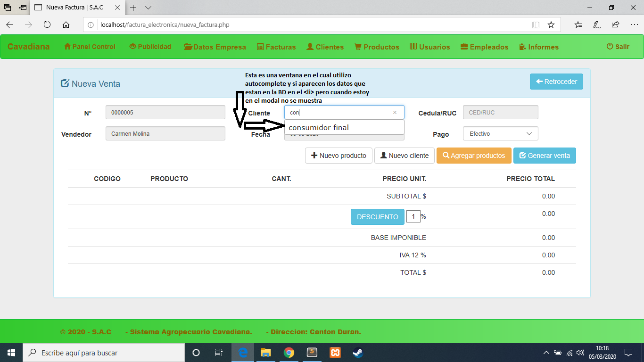The height and width of the screenshot is (362, 644).
Task: Open Steam from the taskbar
Action: 358,353
